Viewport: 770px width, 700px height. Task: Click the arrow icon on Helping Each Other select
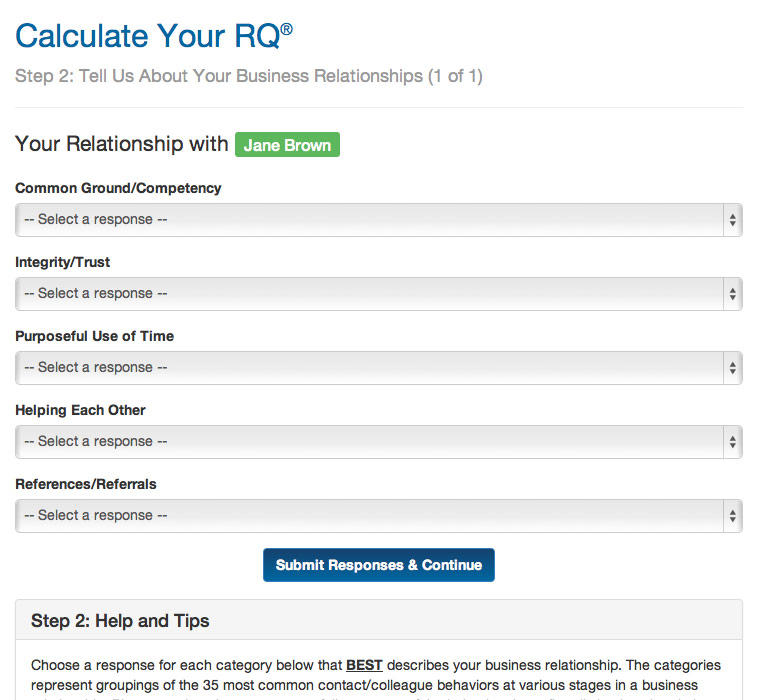point(733,442)
